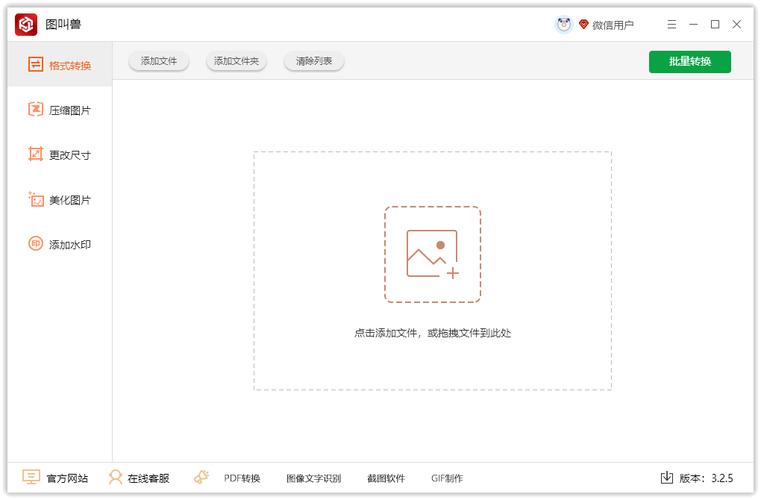The height and width of the screenshot is (500, 761).
Task: Click 清除列表 to clear files
Action: [314, 61]
